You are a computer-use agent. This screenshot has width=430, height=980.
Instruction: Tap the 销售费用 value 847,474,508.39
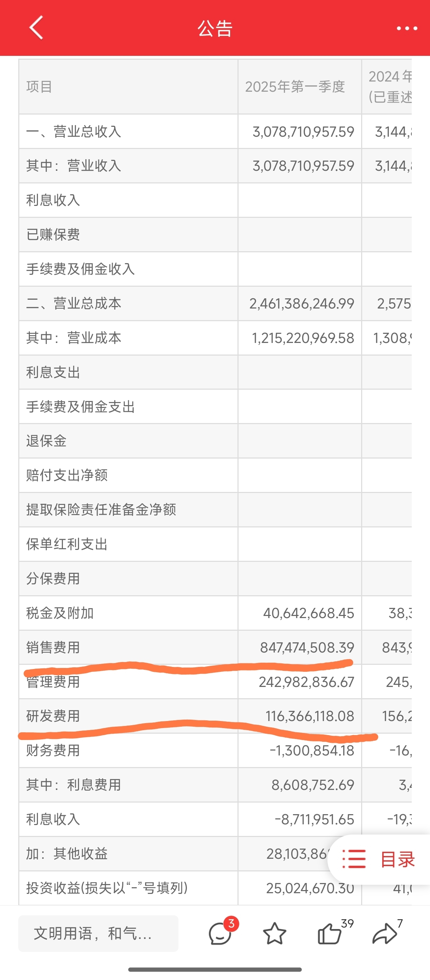click(x=307, y=648)
